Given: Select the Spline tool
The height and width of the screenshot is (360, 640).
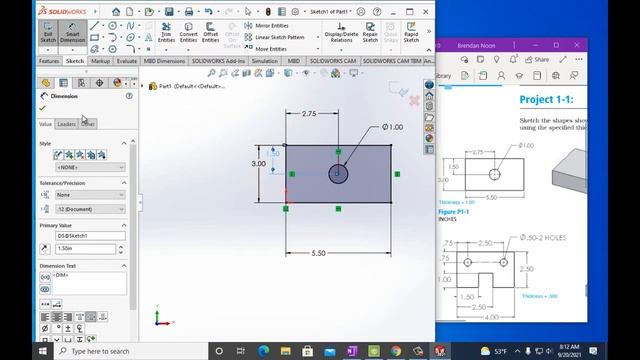Looking at the screenshot, I should click(x=130, y=26).
